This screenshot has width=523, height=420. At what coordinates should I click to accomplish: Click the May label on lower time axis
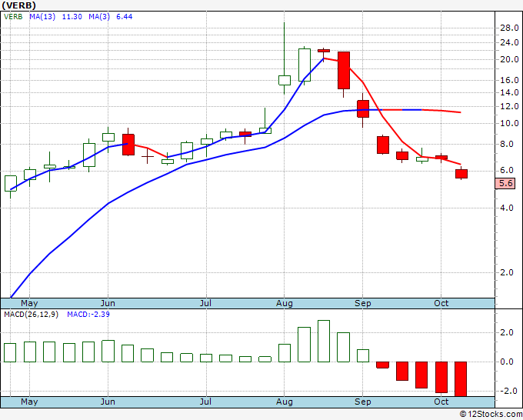point(29,402)
